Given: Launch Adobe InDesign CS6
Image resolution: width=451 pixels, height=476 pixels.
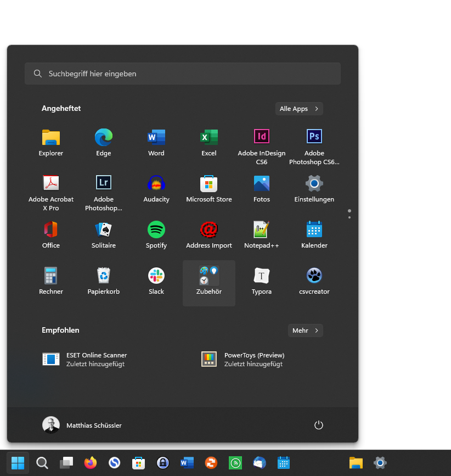Looking at the screenshot, I should (x=262, y=147).
